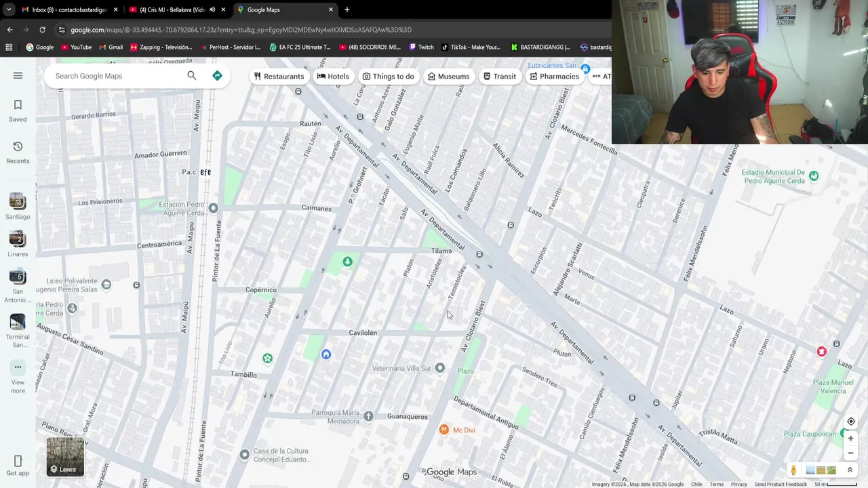Open Directions via the blue arrow icon
This screenshot has height=488, width=868.
pos(217,75)
